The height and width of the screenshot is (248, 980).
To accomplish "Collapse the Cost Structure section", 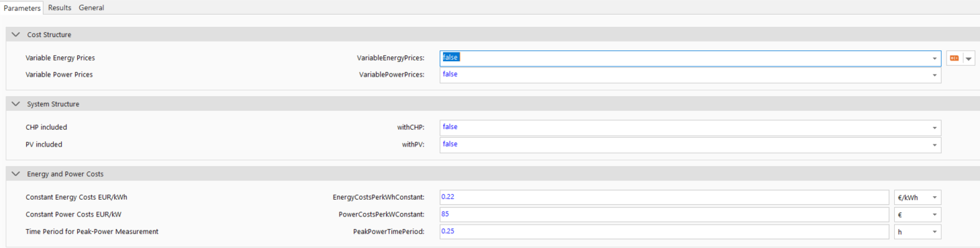I will (16, 34).
